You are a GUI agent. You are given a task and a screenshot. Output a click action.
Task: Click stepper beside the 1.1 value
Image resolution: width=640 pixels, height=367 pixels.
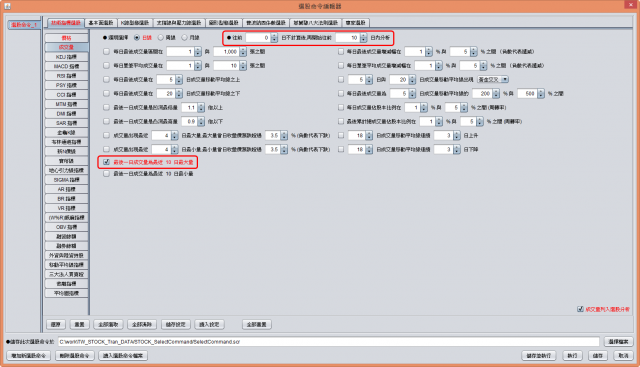tap(201, 108)
